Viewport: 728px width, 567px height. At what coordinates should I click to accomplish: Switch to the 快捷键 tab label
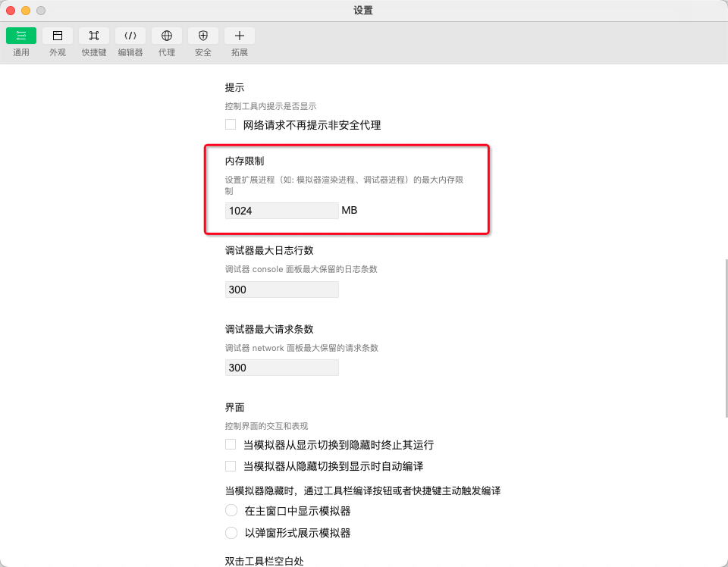(x=94, y=52)
